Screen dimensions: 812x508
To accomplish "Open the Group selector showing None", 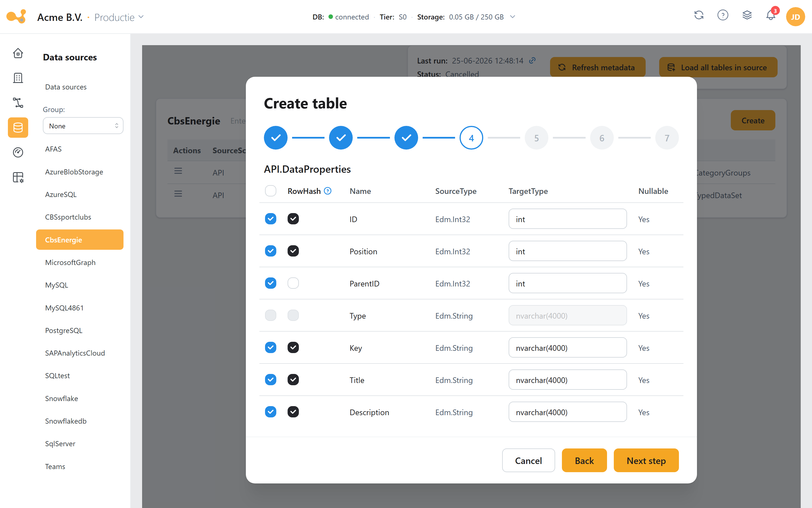I will [x=83, y=126].
